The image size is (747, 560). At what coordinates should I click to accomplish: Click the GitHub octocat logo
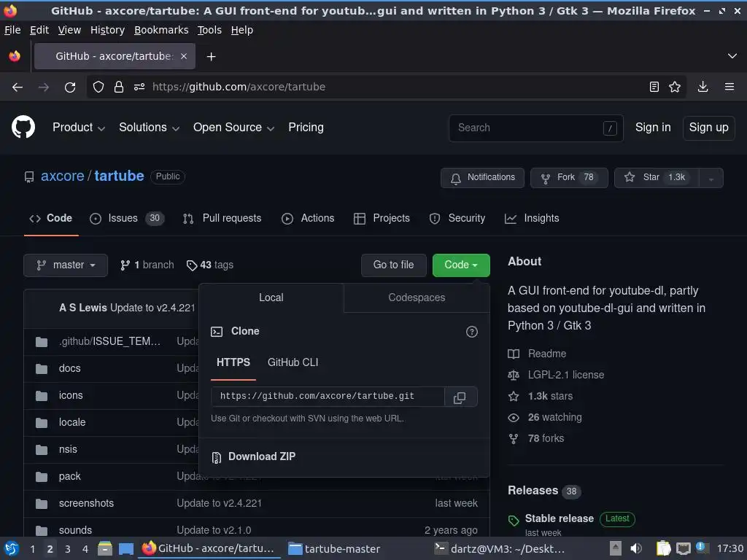(x=23, y=127)
